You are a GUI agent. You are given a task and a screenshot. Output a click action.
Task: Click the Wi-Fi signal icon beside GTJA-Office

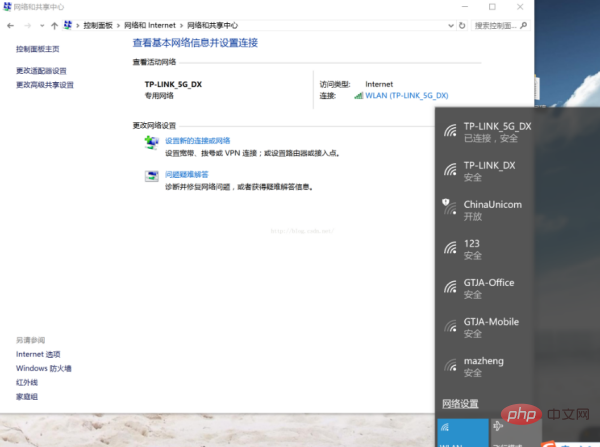point(450,287)
